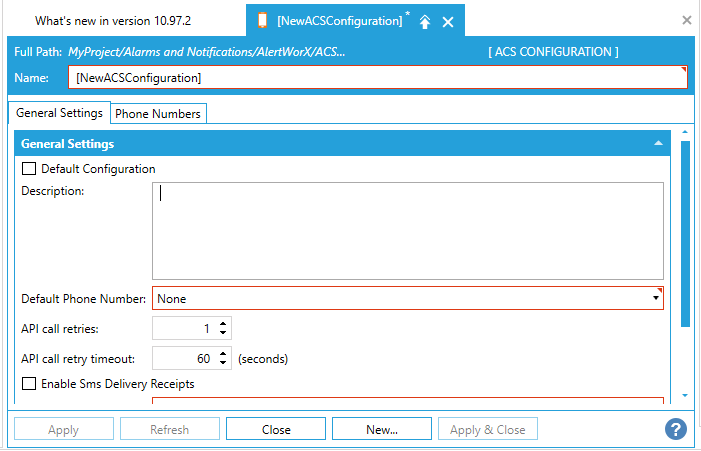Viewport: 701px width, 451px height.
Task: Toggle Enable Sms Delivery Receipts checkbox
Action: pyautogui.click(x=29, y=384)
